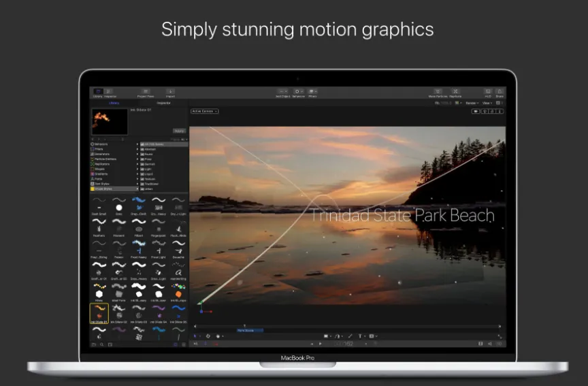588x386 pixels.
Task: Click the Apply button in the preview area
Action: (179, 131)
